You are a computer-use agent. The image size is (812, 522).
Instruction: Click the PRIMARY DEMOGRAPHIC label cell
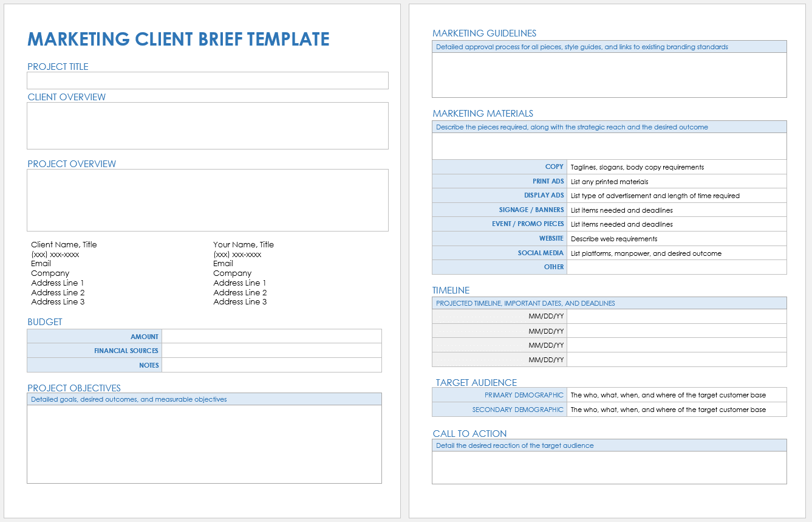[500, 395]
